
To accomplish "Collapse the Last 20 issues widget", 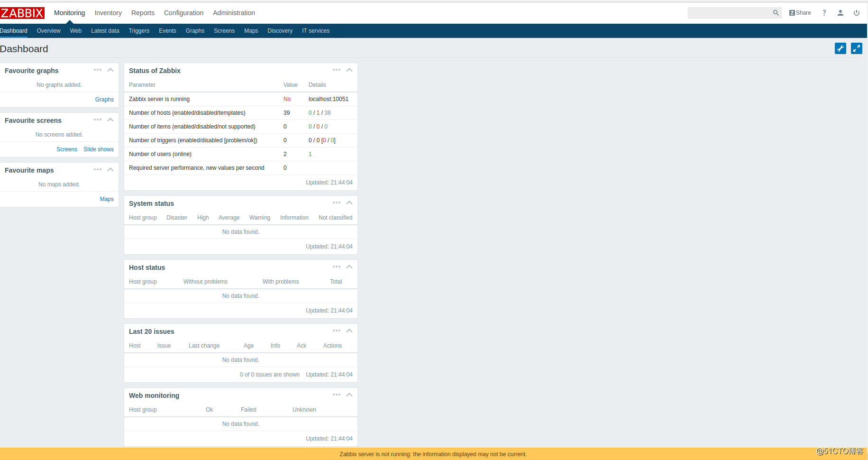I will 349,331.
